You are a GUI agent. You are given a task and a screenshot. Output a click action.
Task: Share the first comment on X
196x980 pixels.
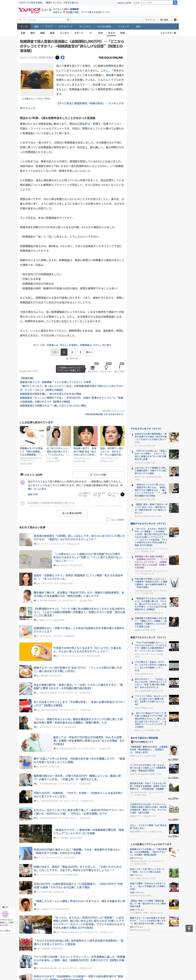122,494
